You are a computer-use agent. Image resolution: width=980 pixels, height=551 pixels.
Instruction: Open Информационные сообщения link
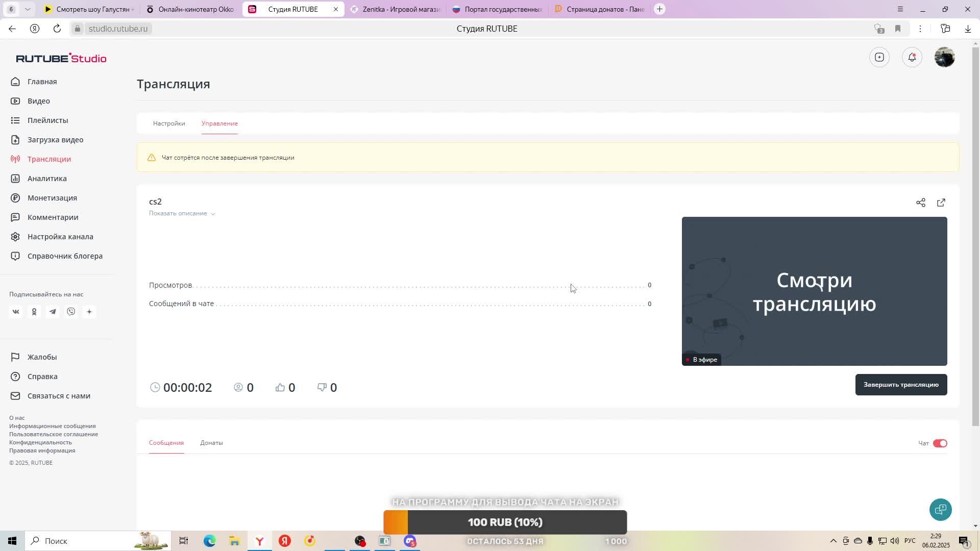click(x=52, y=426)
